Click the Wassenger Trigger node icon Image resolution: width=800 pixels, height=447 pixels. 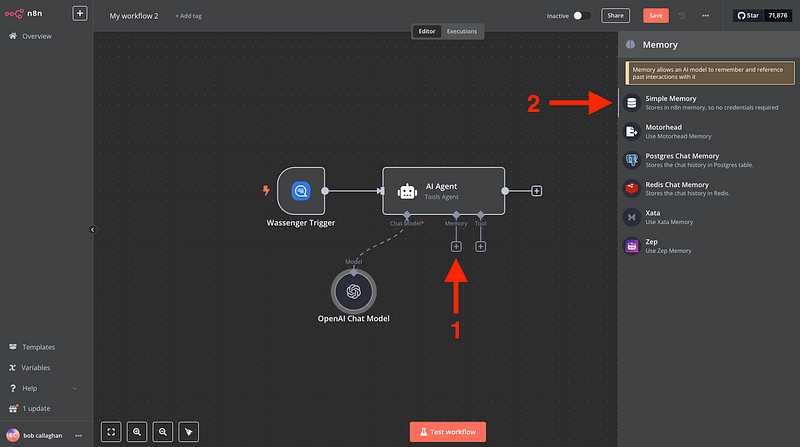pyautogui.click(x=301, y=190)
